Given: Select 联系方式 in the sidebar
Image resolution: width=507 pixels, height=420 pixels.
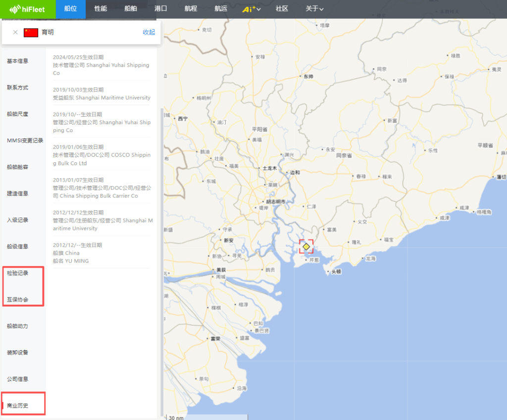Looking at the screenshot, I should (x=17, y=88).
